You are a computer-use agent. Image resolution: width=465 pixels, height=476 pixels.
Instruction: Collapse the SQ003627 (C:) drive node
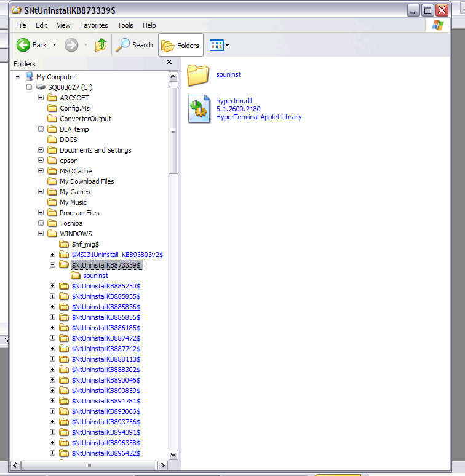(x=29, y=87)
